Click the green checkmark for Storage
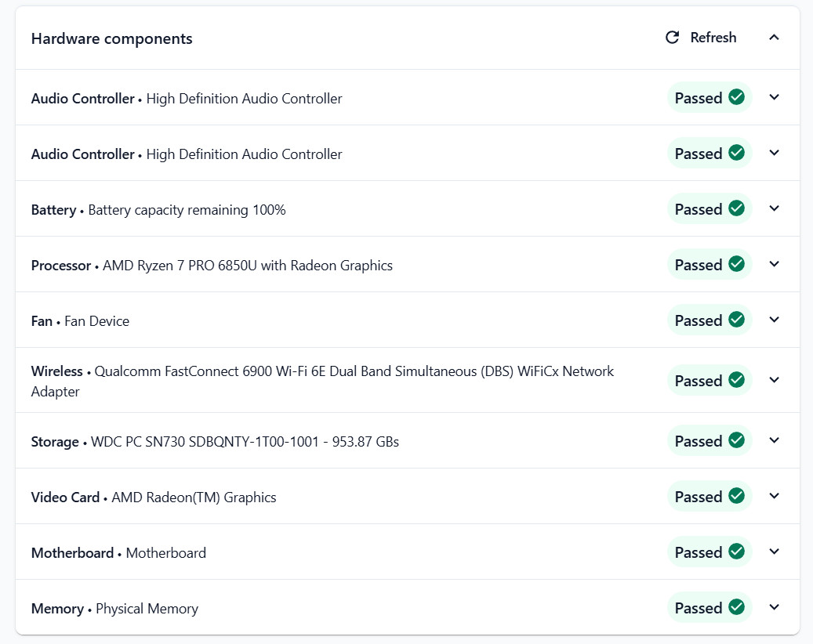 tap(736, 440)
